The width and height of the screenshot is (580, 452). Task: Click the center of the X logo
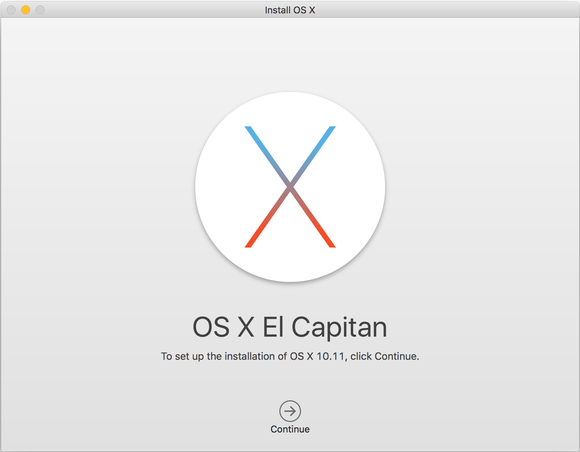(290, 187)
